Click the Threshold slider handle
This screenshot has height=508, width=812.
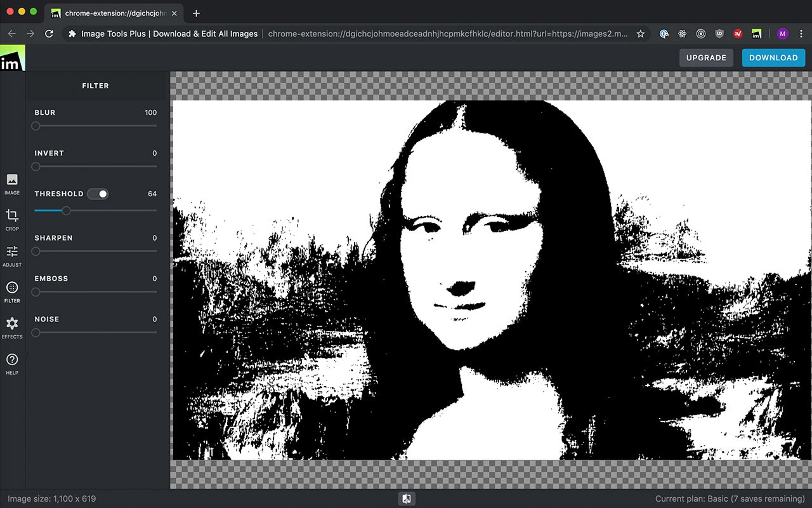click(66, 210)
